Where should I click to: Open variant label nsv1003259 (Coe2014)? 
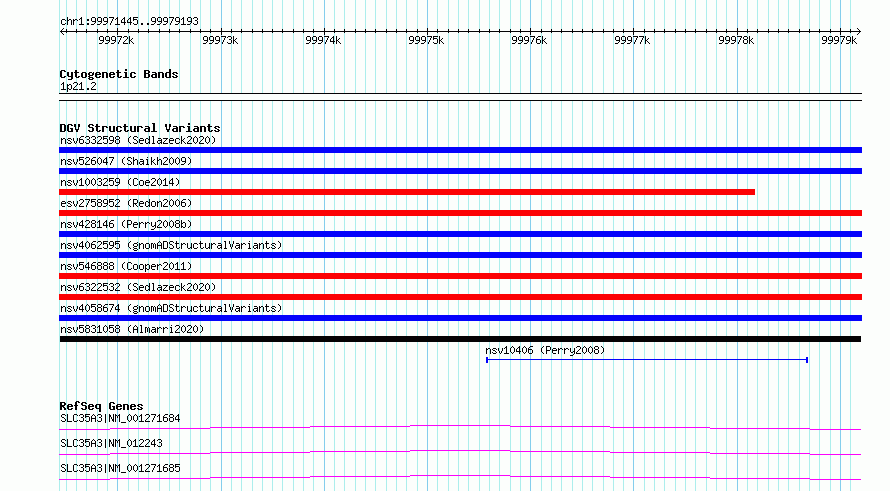coord(120,182)
